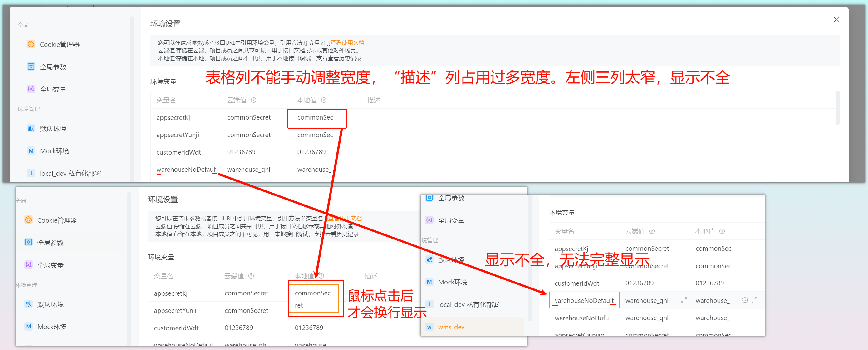Select the 默认环境 environment
This screenshot has width=868, height=350.
click(54, 128)
